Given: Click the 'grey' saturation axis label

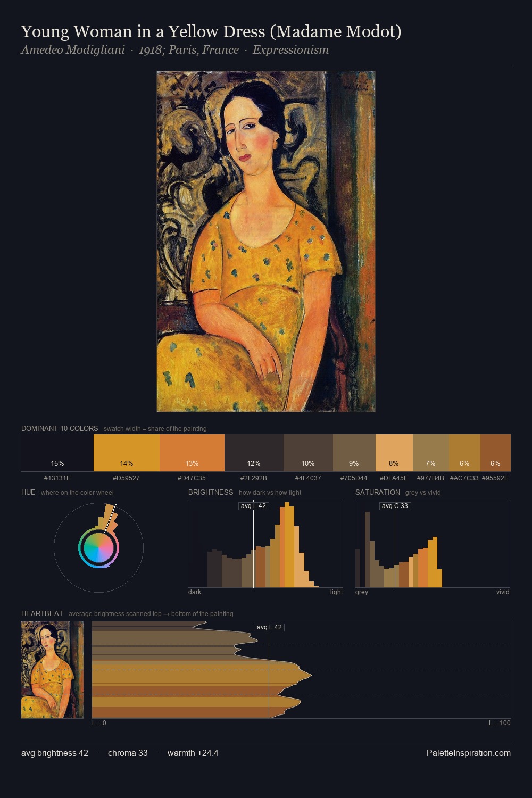Looking at the screenshot, I should pyautogui.click(x=362, y=592).
